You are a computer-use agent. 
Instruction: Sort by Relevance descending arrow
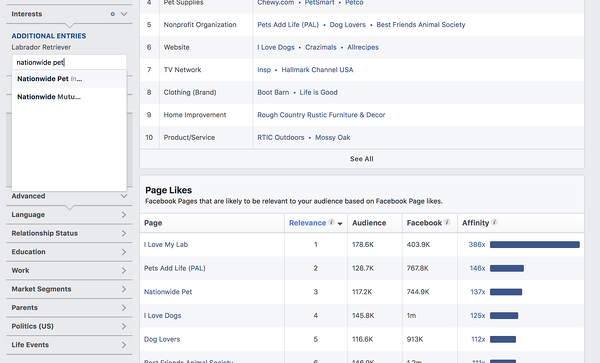point(340,223)
